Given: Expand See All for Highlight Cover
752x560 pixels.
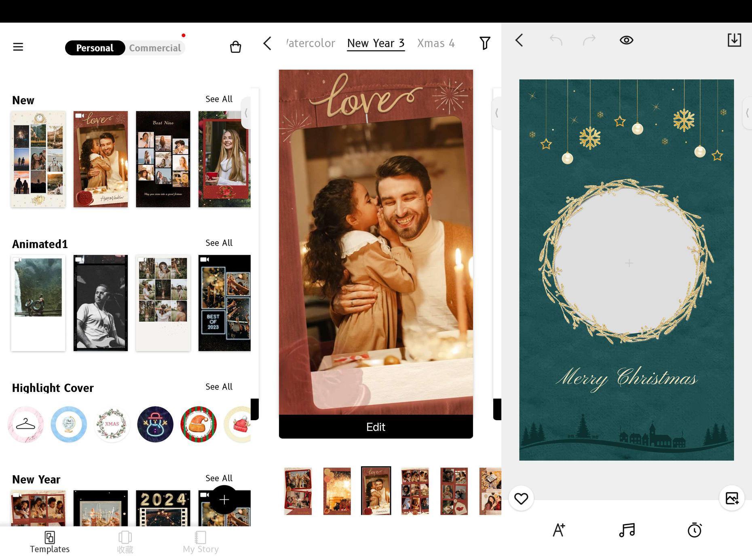Looking at the screenshot, I should pyautogui.click(x=219, y=387).
